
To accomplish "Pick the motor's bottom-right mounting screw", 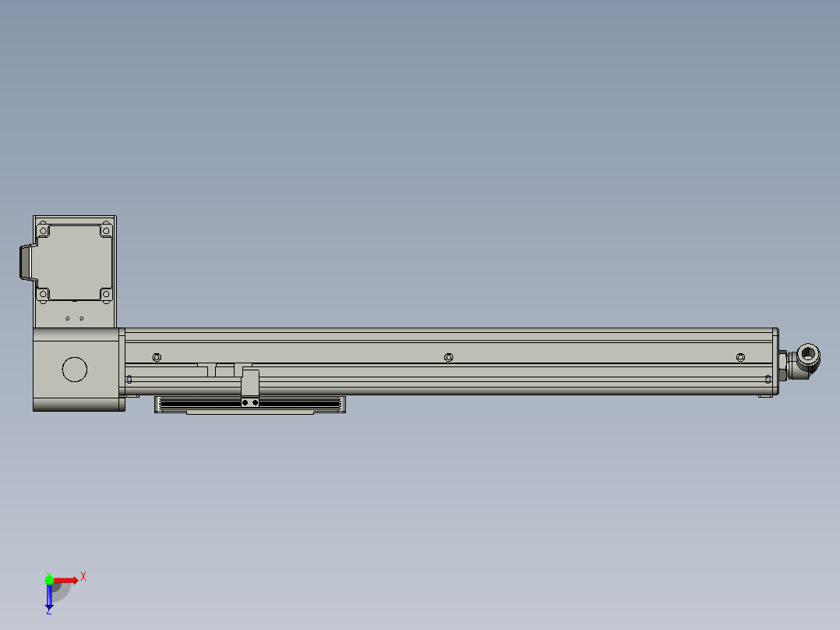I will [105, 293].
